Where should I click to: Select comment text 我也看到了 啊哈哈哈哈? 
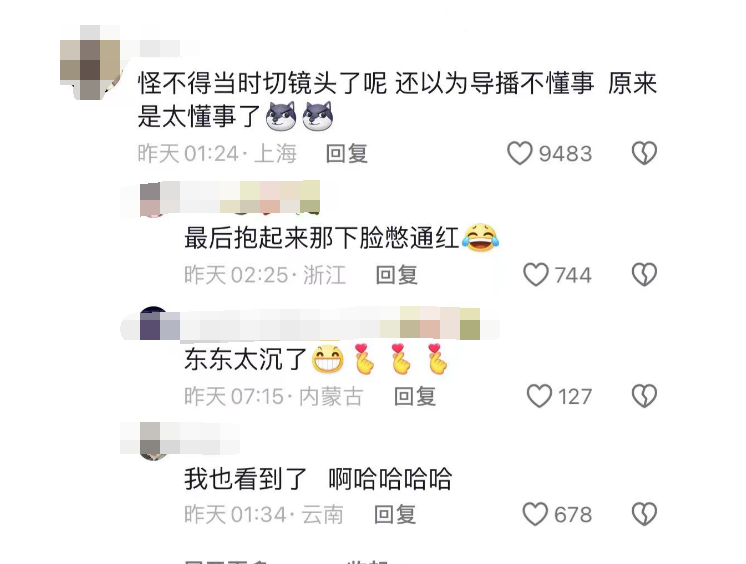tap(318, 479)
